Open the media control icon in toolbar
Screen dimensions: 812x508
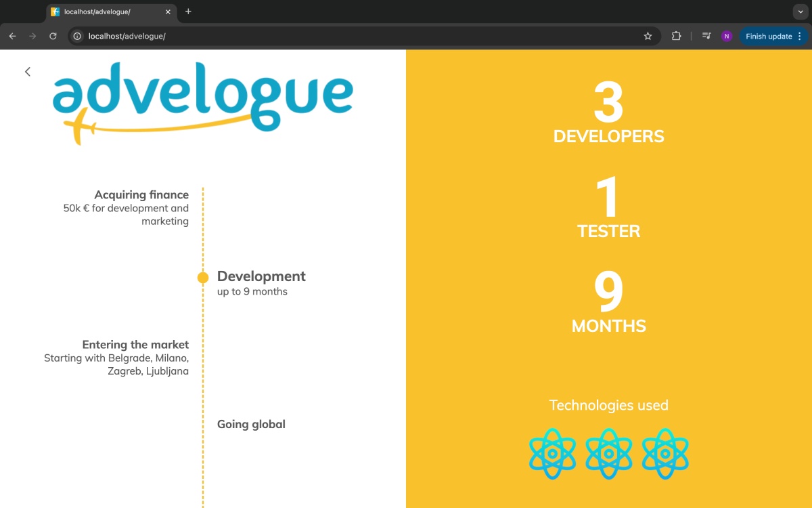706,36
